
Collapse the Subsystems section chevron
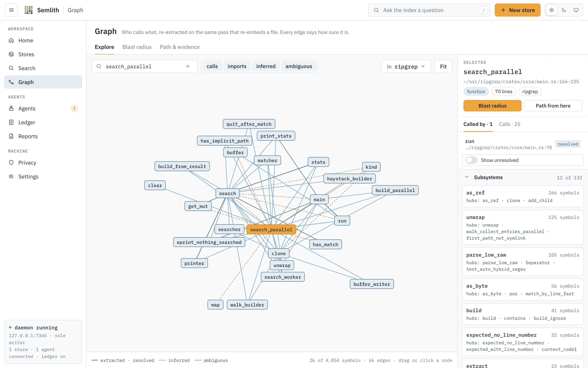point(467,177)
